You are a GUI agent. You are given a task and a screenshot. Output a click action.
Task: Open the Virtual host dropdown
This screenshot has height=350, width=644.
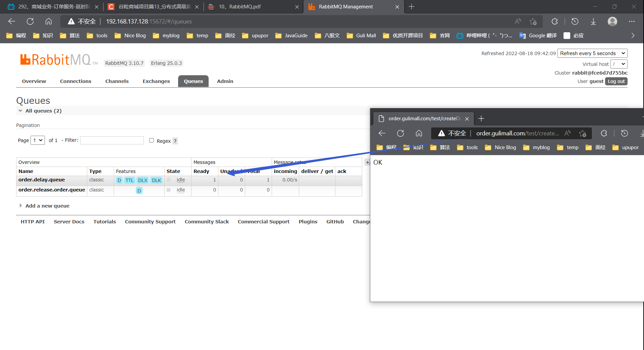619,64
